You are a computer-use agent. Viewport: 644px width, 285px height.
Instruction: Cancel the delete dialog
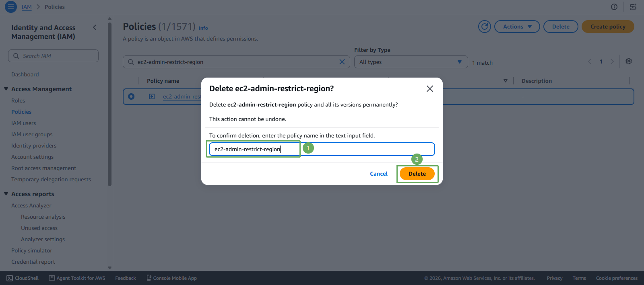[x=379, y=174]
